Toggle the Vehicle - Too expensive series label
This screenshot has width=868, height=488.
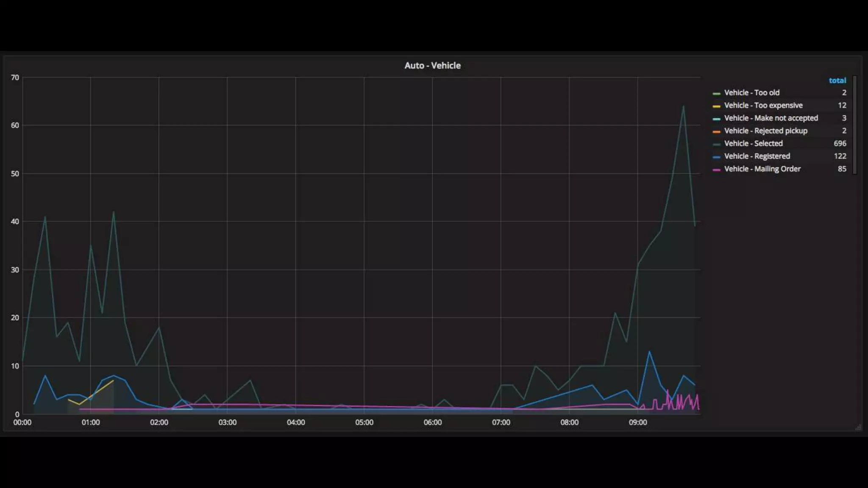(763, 105)
